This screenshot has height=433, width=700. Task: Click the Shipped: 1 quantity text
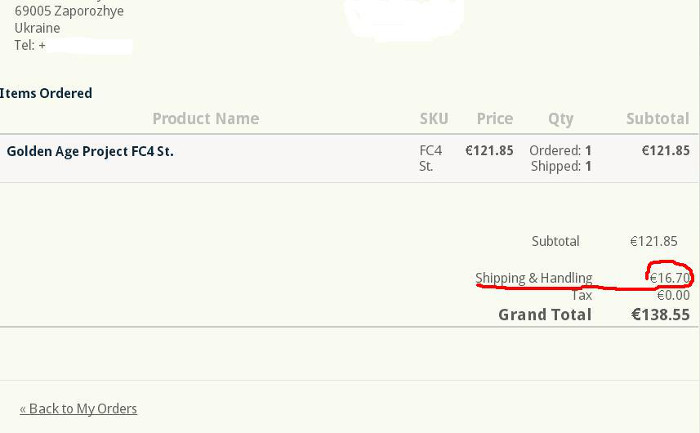(x=561, y=166)
